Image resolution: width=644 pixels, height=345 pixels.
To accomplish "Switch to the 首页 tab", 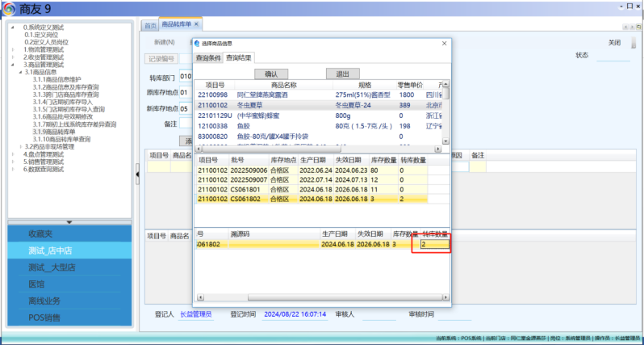I will pos(150,26).
